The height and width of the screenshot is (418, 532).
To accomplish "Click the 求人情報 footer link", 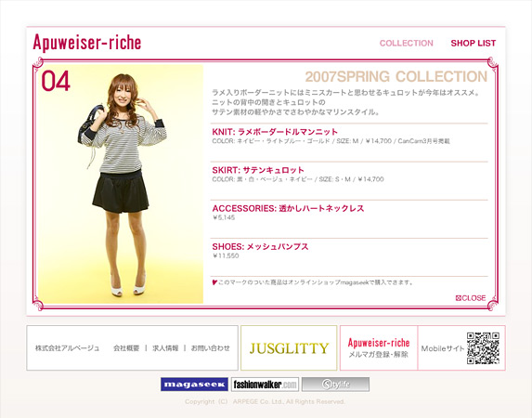I will pos(165,348).
